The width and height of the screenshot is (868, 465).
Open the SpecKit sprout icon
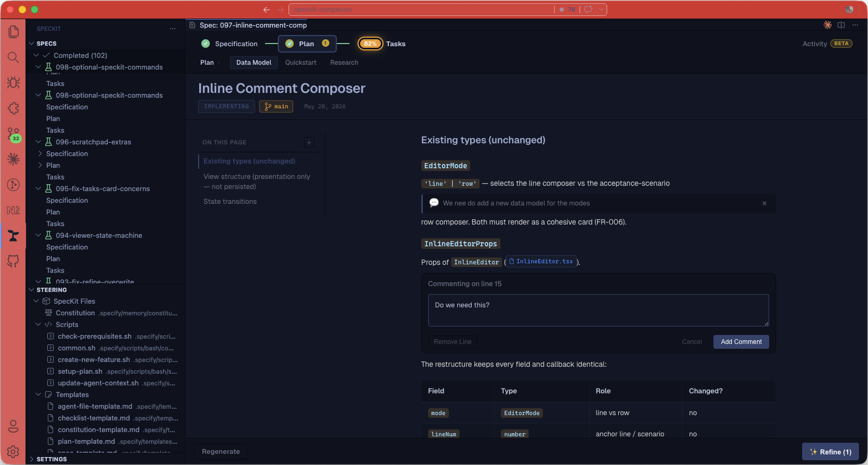(x=13, y=236)
